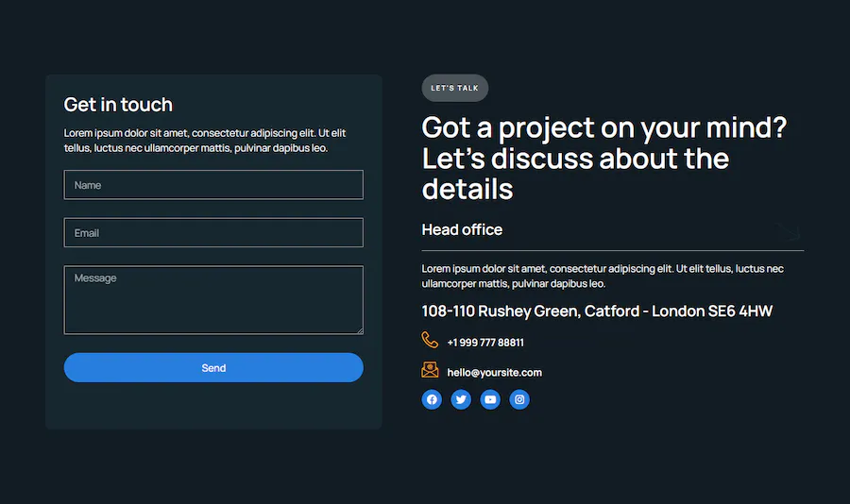Click the LET'S TALK badge
This screenshot has height=504, width=850.
(455, 88)
